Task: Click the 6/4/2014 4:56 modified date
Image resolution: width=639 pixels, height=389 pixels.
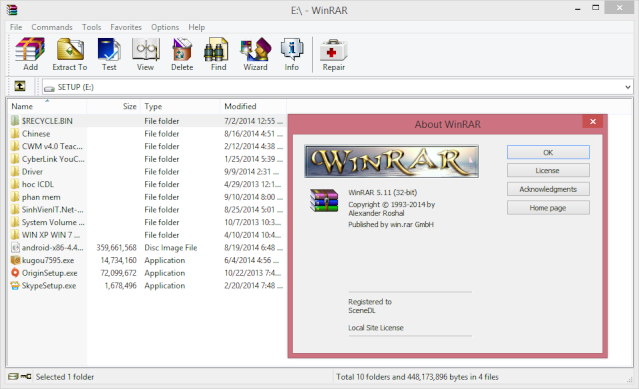Action: pos(253,260)
